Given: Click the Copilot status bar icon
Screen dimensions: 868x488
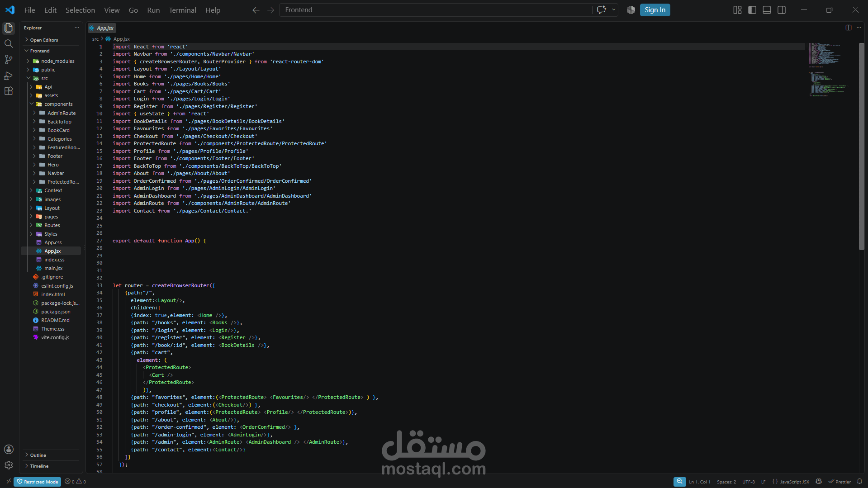Looking at the screenshot, I should (819, 482).
